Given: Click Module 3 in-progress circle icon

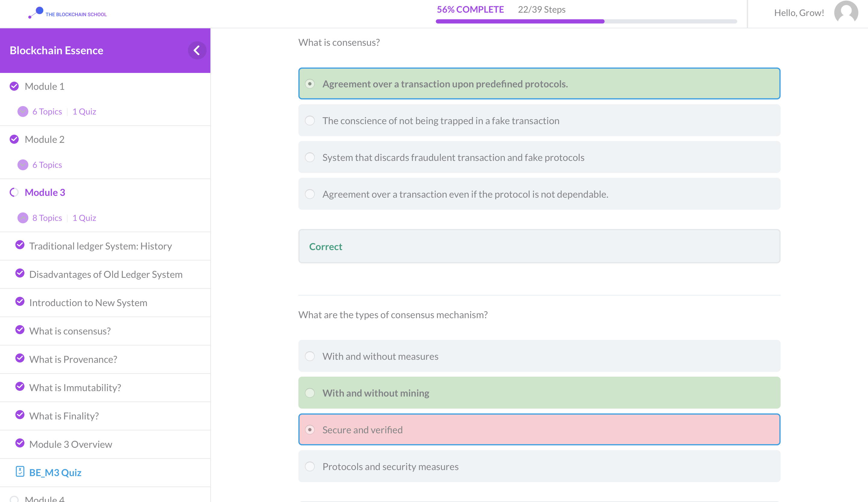Looking at the screenshot, I should pyautogui.click(x=14, y=192).
